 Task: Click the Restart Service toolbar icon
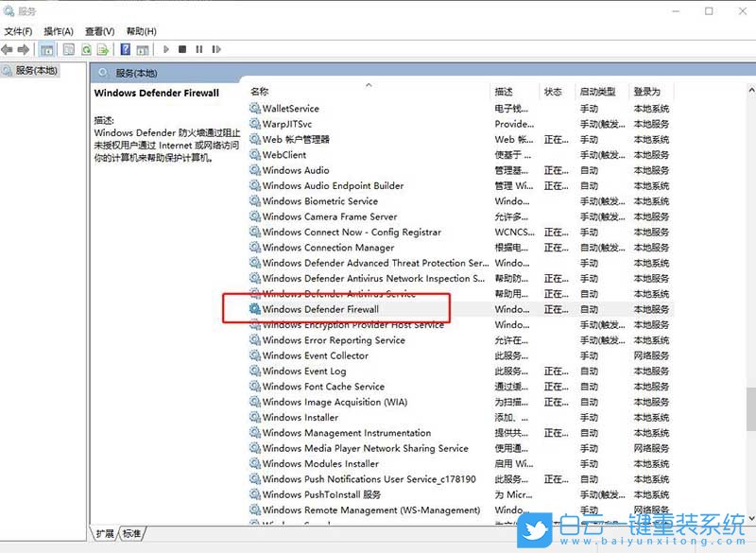coord(215,49)
